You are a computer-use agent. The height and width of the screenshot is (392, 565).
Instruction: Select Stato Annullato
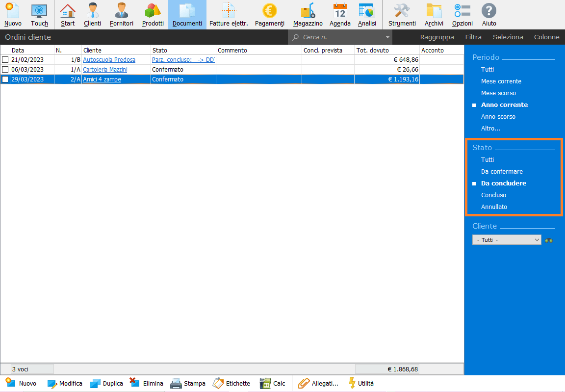(x=494, y=207)
